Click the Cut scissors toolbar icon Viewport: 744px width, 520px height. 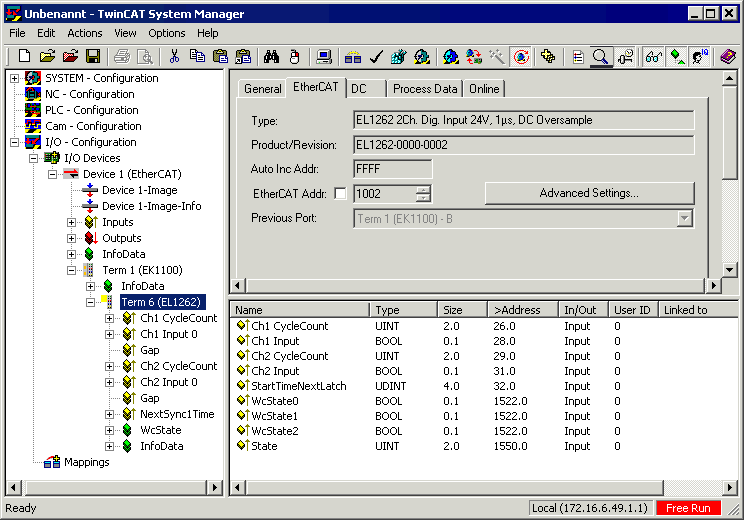[x=174, y=56]
